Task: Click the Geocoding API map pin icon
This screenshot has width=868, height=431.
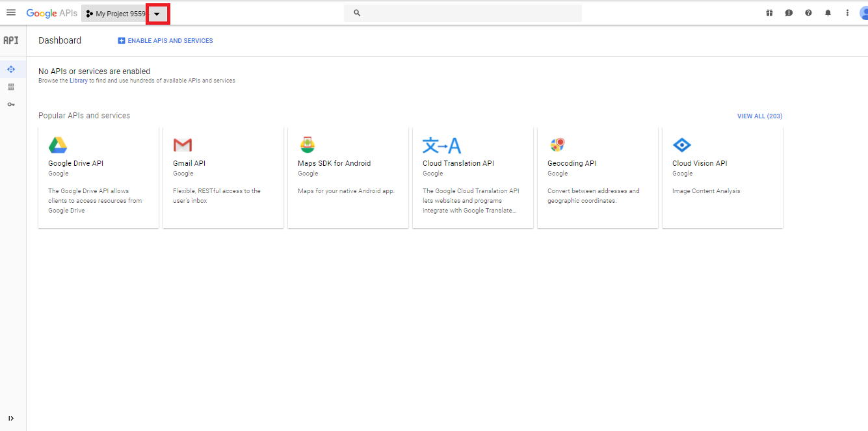Action: [557, 144]
